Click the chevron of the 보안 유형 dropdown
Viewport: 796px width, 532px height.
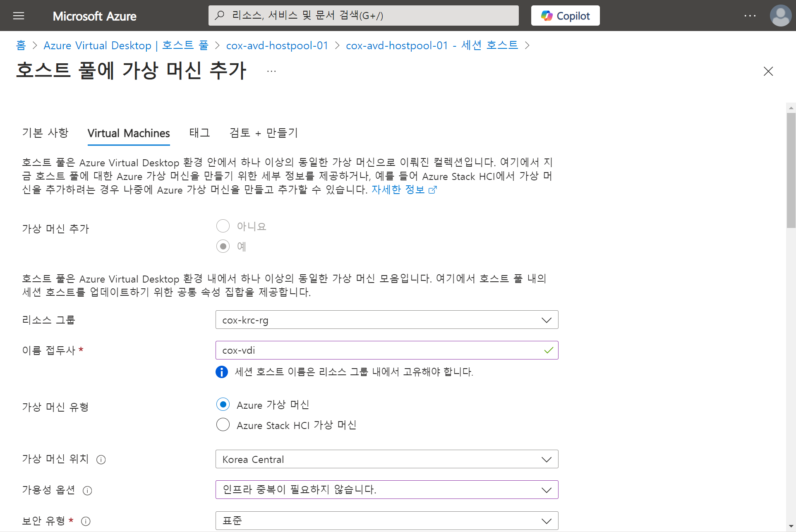pyautogui.click(x=547, y=521)
